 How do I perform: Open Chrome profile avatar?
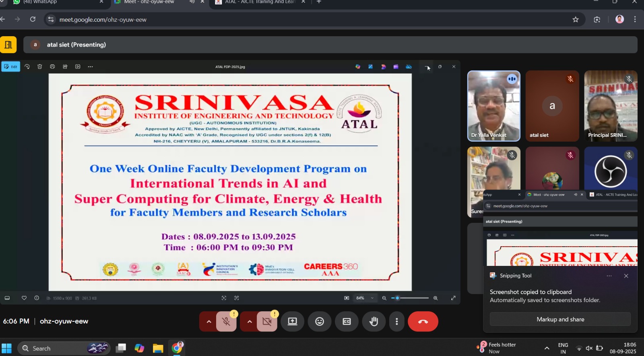coord(620,19)
